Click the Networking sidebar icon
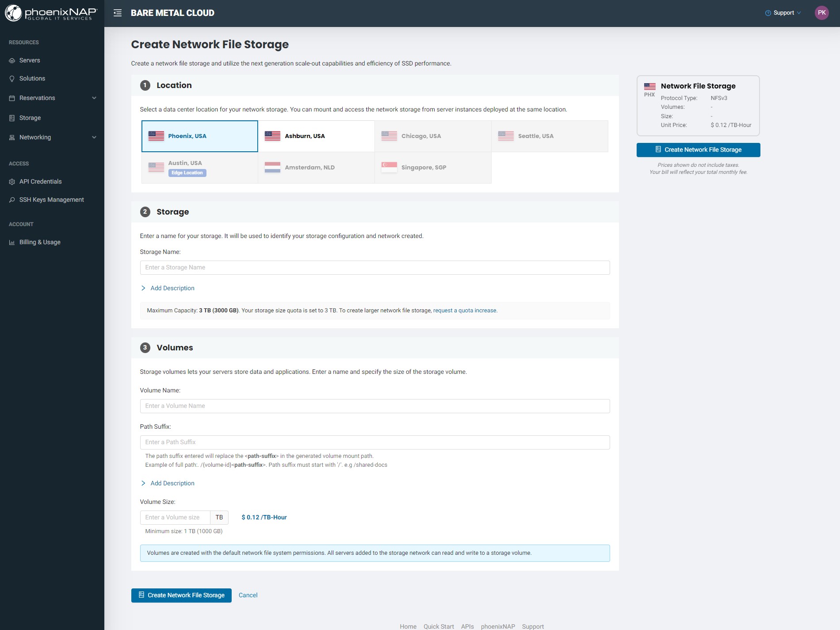The width and height of the screenshot is (840, 630). 12,138
